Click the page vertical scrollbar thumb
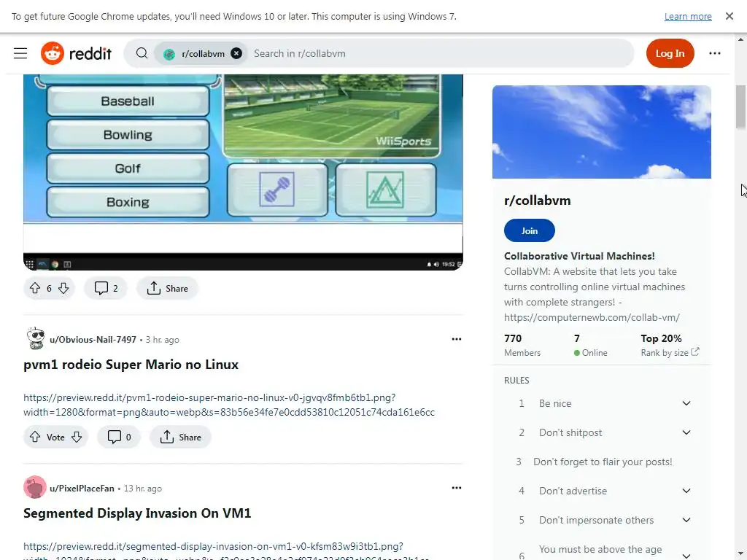 (740, 106)
